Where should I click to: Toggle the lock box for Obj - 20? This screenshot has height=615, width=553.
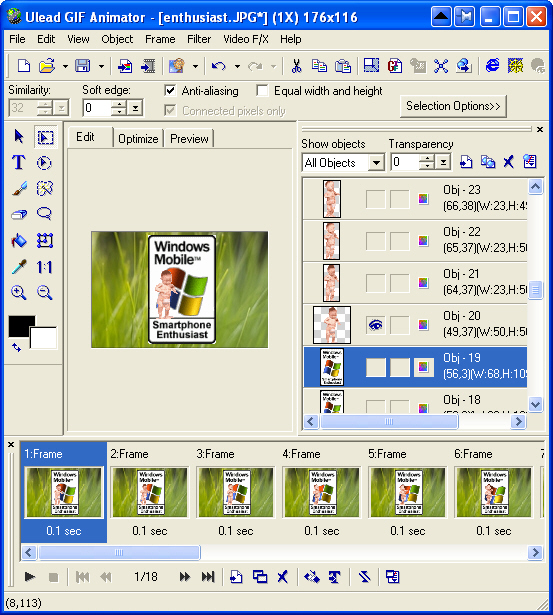(x=400, y=325)
